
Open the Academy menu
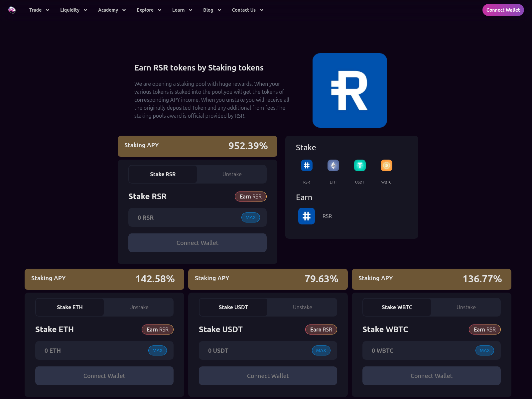click(x=108, y=10)
